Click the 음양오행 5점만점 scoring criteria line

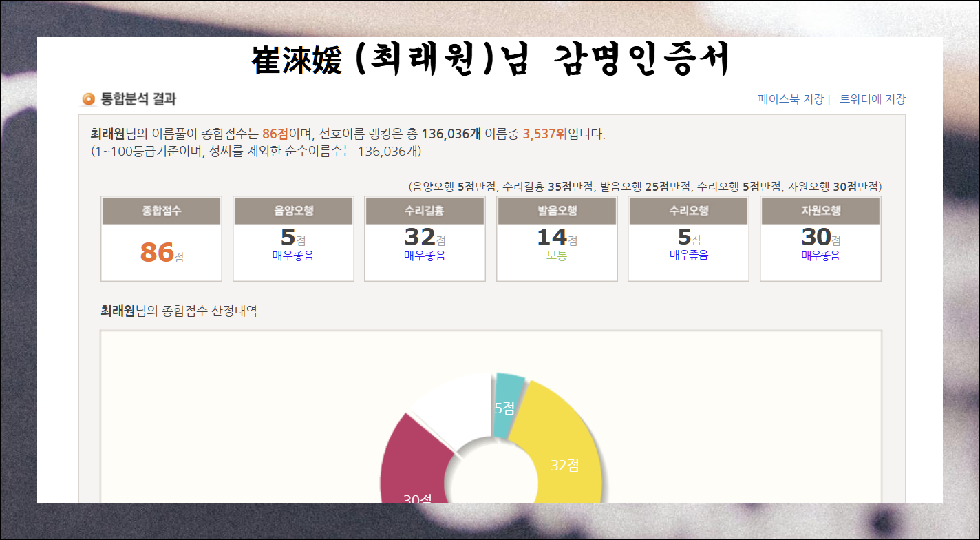coord(645,187)
